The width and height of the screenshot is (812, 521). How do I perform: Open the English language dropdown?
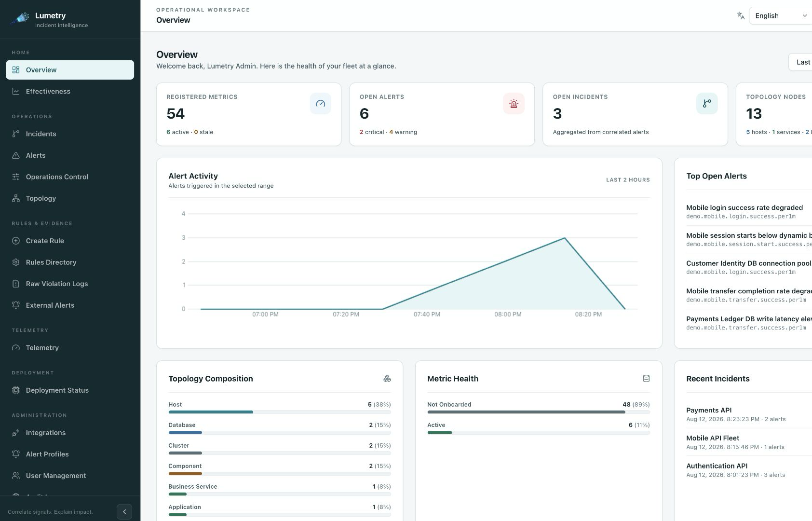pos(780,15)
